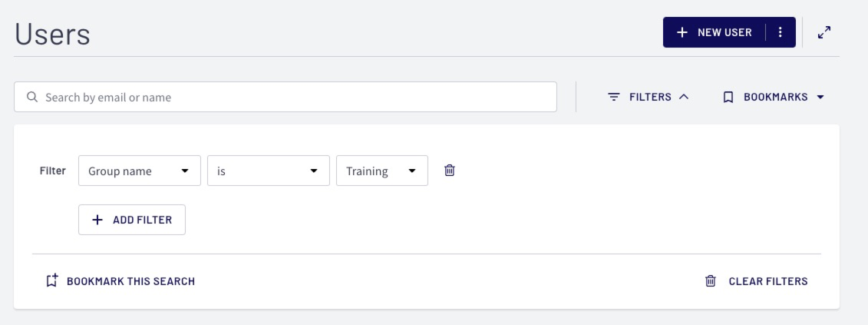Select Bookmark This Search

click(x=120, y=281)
